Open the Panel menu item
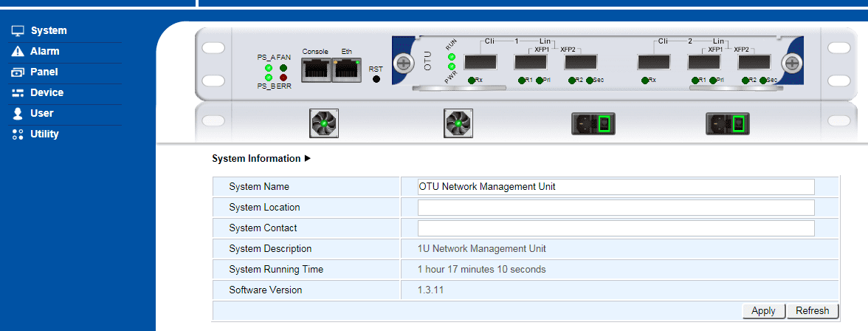This screenshot has width=868, height=331. pos(44,72)
